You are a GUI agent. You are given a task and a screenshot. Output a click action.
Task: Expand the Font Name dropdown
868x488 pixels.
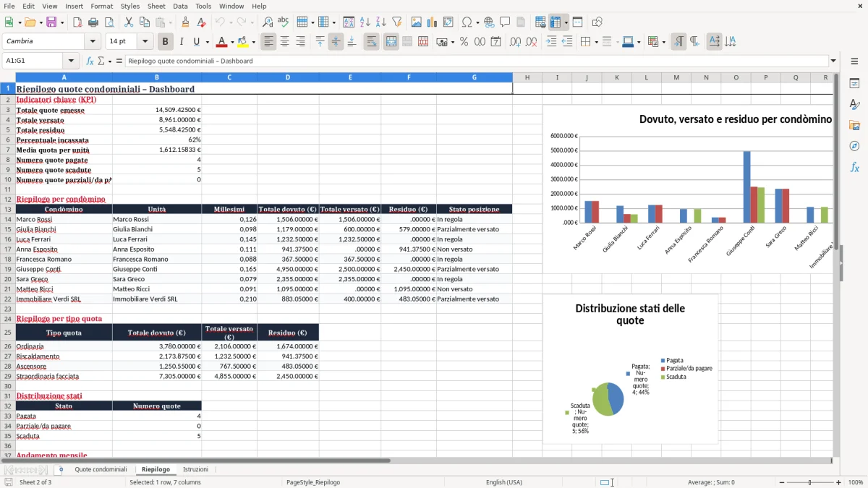click(x=94, y=42)
